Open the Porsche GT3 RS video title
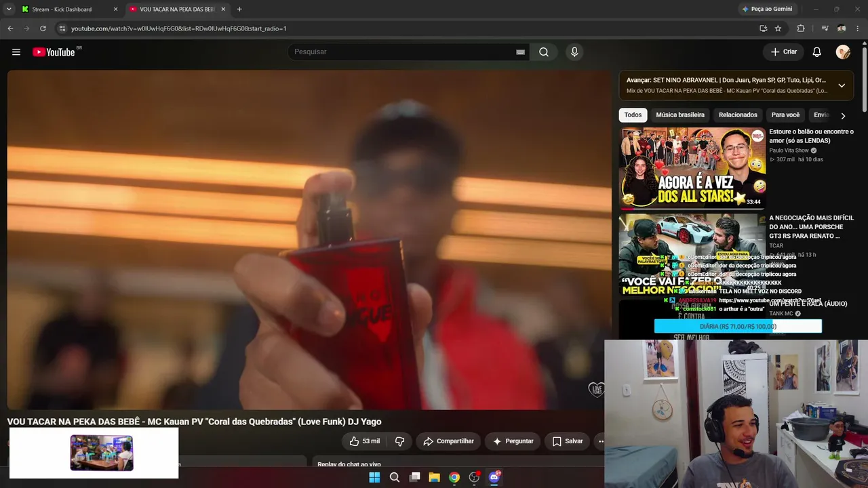This screenshot has height=488, width=868. (811, 227)
